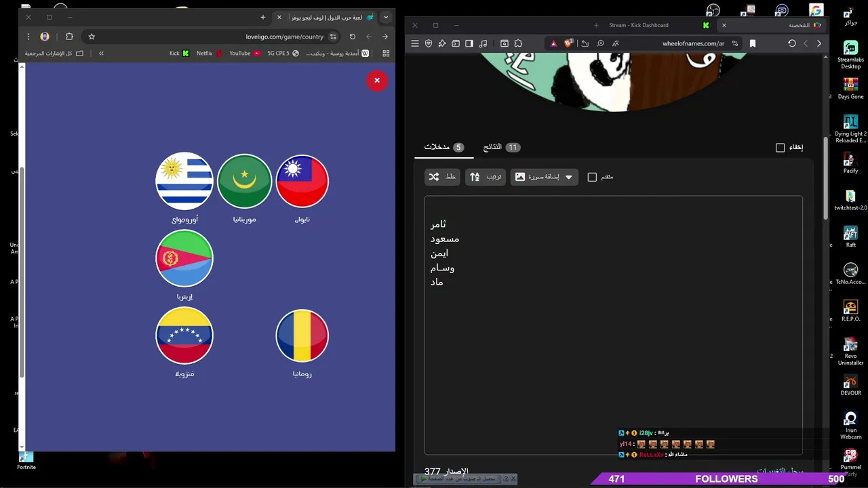This screenshot has width=868, height=488.
Task: Open Brave Rewards triangle icon
Action: click(x=553, y=43)
